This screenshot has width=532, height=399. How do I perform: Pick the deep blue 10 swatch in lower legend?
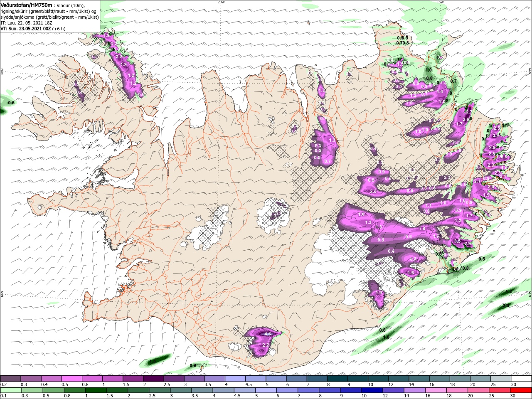(372, 390)
